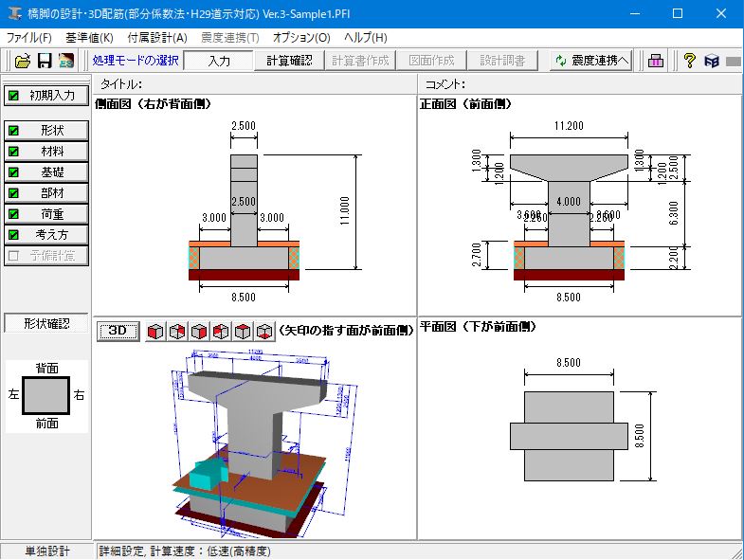This screenshot has width=744, height=560.
Task: Open the 初期入力 input section
Action: click(x=46, y=96)
